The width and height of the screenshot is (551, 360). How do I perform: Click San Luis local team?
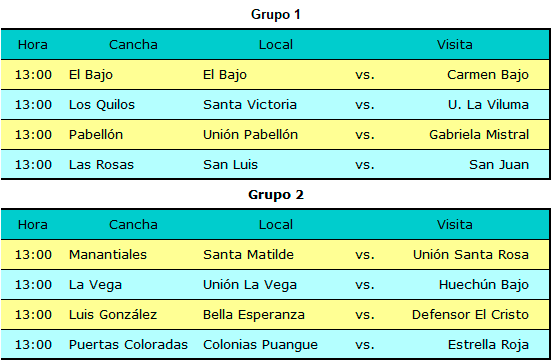pos(230,165)
